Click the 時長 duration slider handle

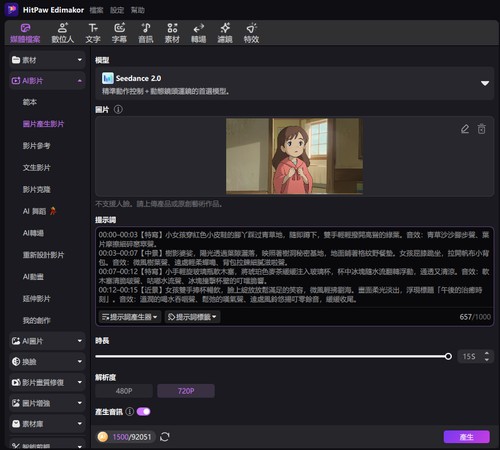click(x=448, y=356)
